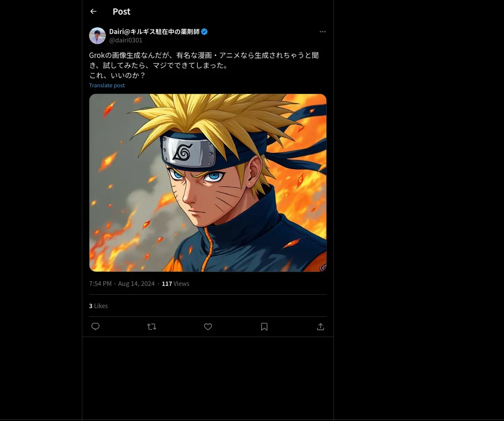Click the reply speech bubble icon
This screenshot has height=421, width=504.
95,327
